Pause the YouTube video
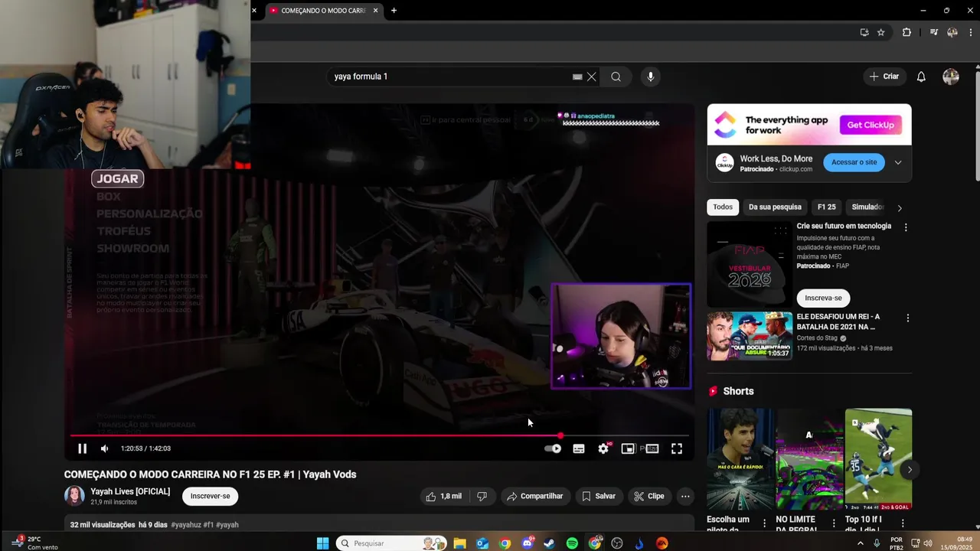Image resolution: width=980 pixels, height=551 pixels. [82, 448]
